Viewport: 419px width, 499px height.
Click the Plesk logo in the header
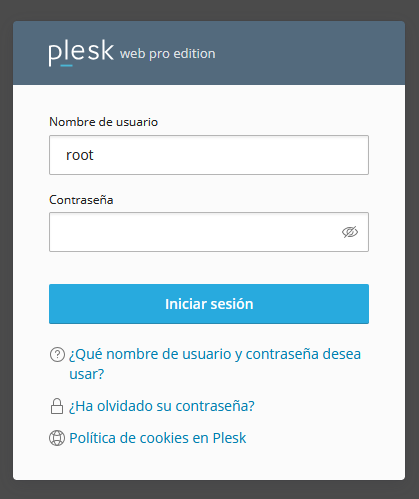pyautogui.click(x=81, y=52)
